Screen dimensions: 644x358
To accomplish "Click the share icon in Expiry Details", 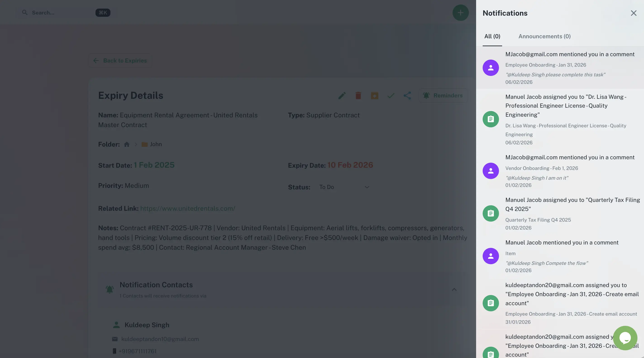I will [407, 95].
